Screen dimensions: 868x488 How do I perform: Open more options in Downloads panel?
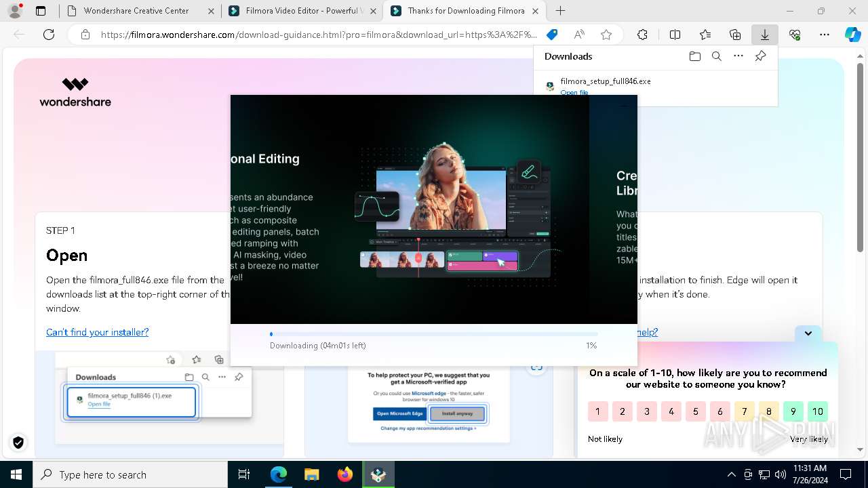click(738, 56)
